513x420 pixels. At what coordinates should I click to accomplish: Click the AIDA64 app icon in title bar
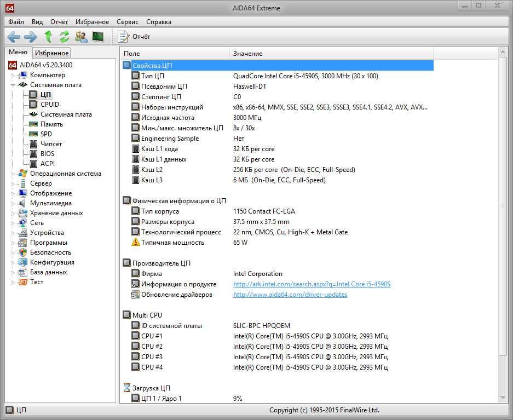click(10, 8)
